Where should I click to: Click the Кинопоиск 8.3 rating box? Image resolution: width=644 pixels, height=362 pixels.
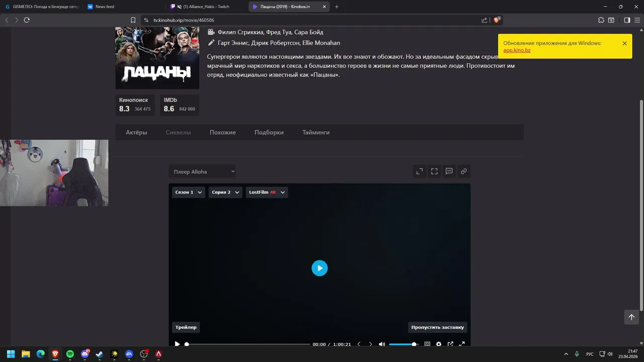pos(135,105)
